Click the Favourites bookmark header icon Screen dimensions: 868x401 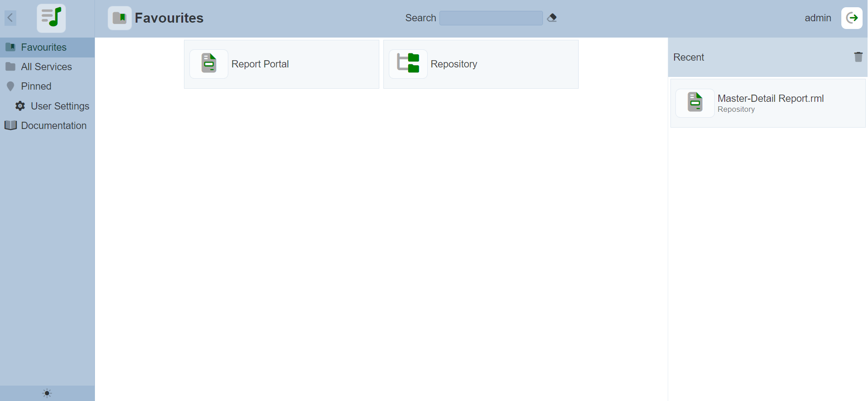[119, 18]
